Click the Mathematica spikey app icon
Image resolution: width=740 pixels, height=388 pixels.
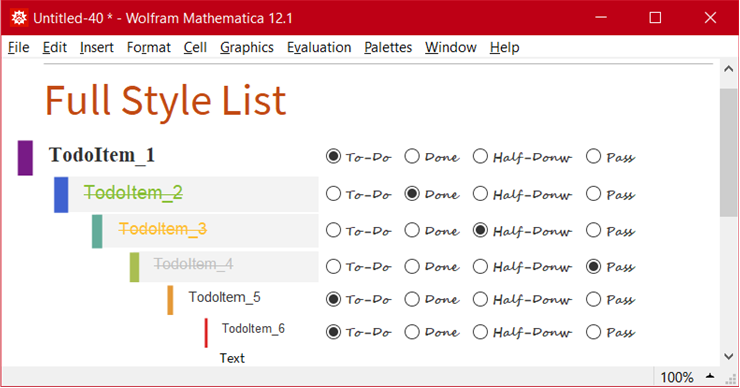(x=19, y=18)
